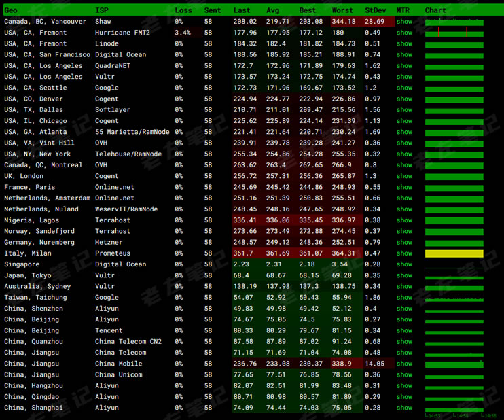
Task: Click the 336.41 last value for Lagos
Action: tap(245, 220)
